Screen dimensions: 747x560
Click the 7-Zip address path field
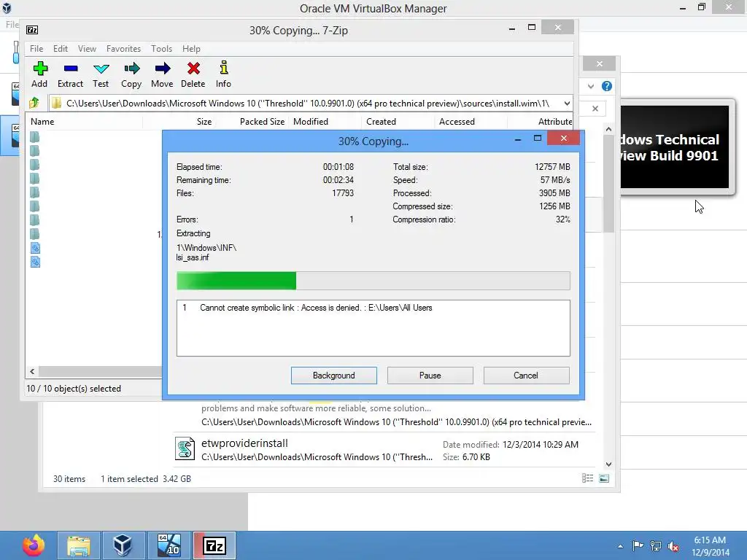pyautogui.click(x=311, y=104)
